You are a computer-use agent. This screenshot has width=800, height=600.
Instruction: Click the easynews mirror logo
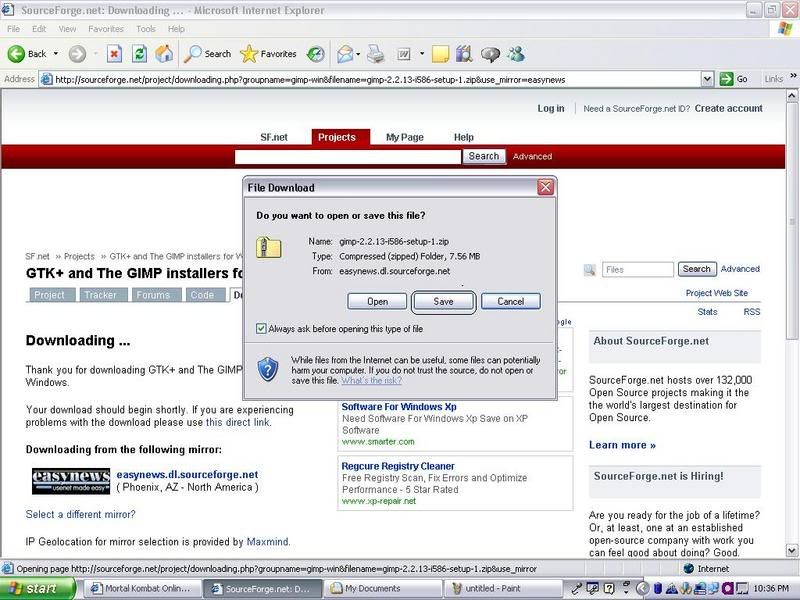click(71, 481)
